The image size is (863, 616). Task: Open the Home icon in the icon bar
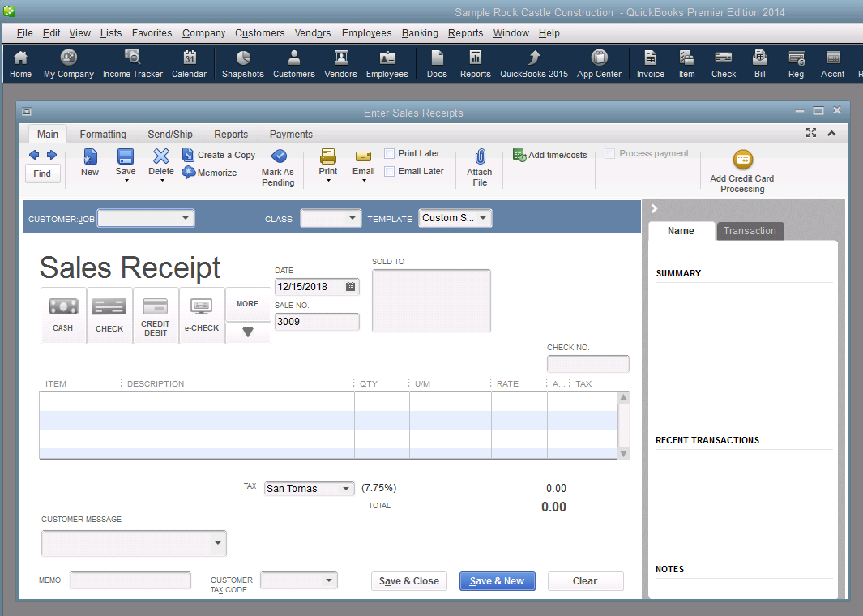click(20, 64)
